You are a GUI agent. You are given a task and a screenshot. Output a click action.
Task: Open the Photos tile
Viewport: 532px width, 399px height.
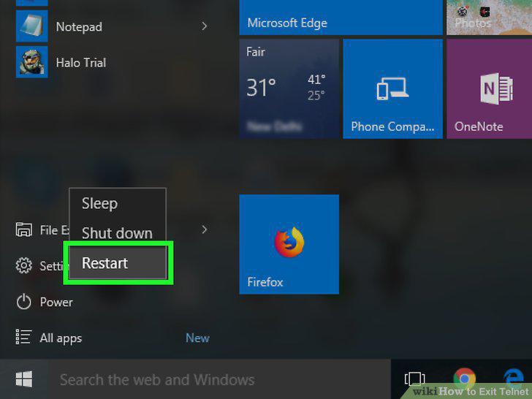(490, 18)
